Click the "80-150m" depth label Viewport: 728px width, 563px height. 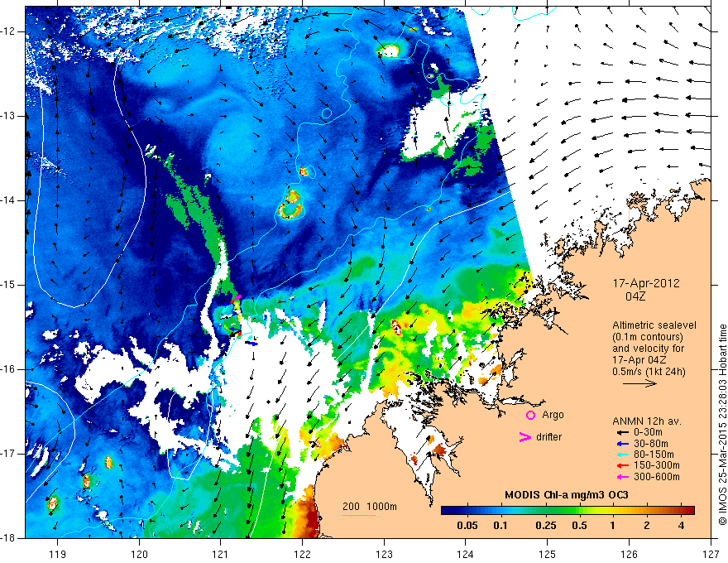click(654, 455)
